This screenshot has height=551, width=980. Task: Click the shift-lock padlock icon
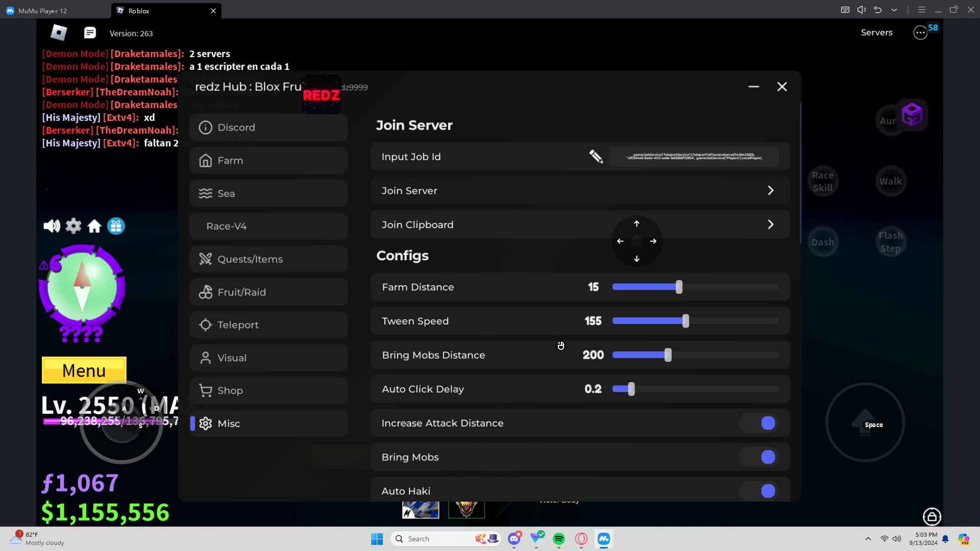click(932, 516)
